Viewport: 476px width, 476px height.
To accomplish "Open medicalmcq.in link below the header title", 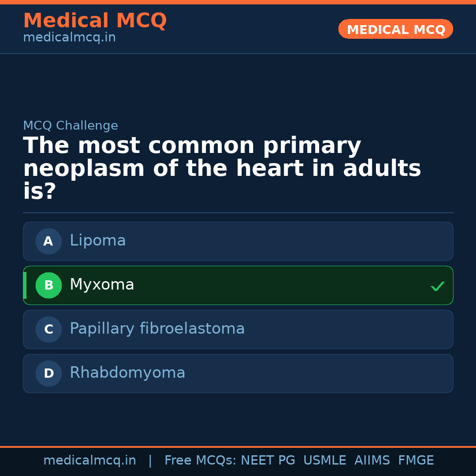I will point(69,38).
